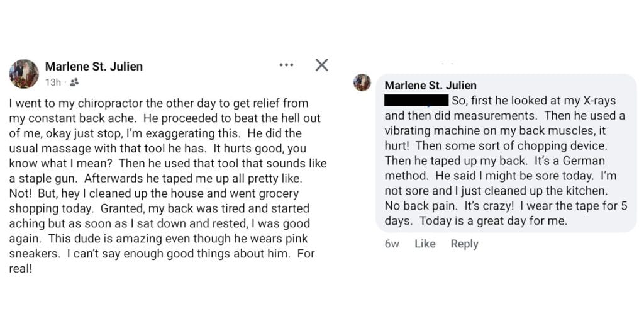The image size is (644, 333).
Task: Click the post's opening line about the chiropractor
Action: pyautogui.click(x=158, y=103)
